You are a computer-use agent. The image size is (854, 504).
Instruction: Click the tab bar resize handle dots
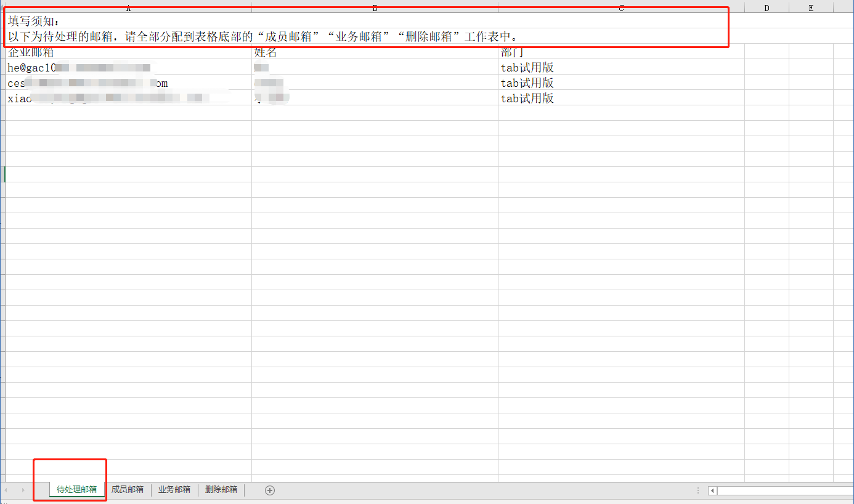click(x=697, y=490)
